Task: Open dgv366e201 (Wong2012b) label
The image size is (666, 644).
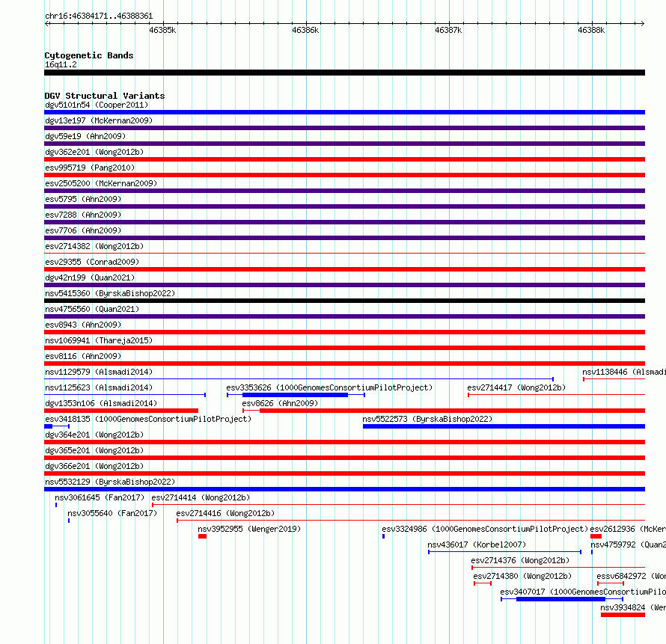Action: click(x=94, y=466)
